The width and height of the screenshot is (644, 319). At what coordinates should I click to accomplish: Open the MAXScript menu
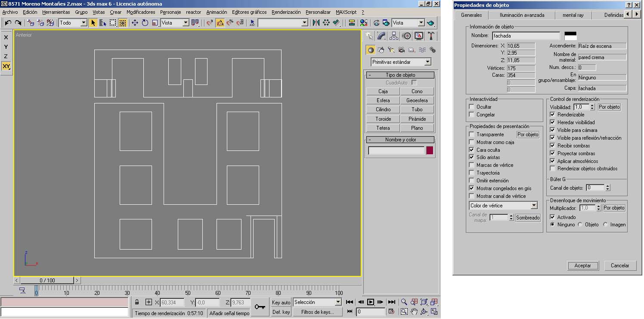(x=346, y=12)
